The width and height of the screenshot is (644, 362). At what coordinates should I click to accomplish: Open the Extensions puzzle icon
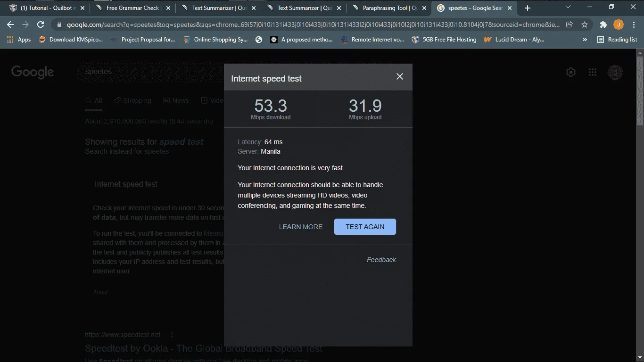coord(603,25)
